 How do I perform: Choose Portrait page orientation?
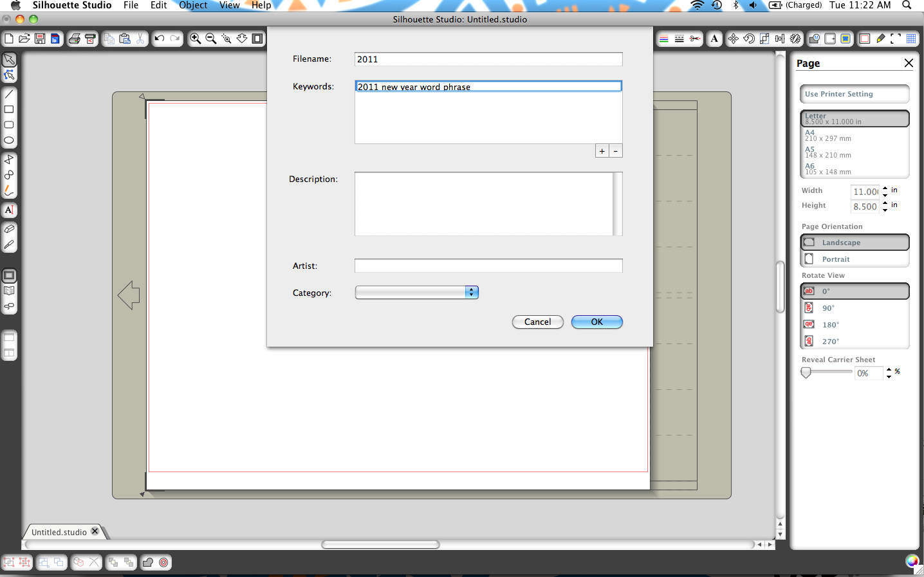coord(855,259)
